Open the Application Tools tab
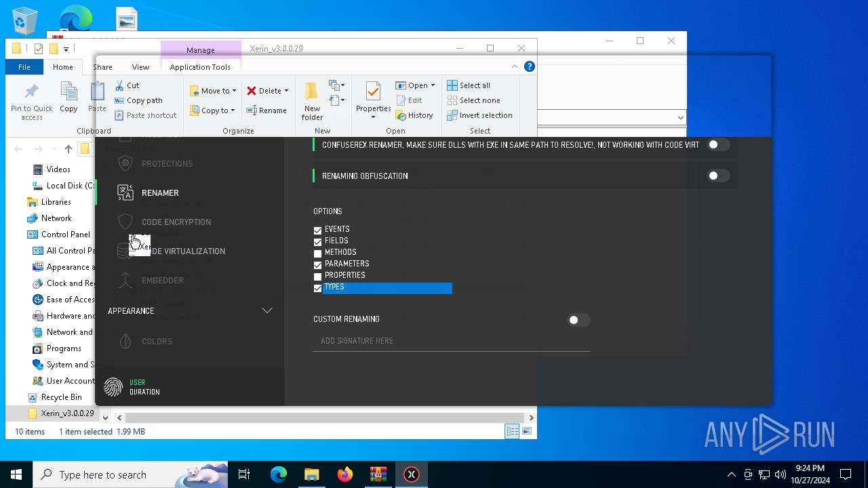This screenshot has width=868, height=488. (x=200, y=66)
